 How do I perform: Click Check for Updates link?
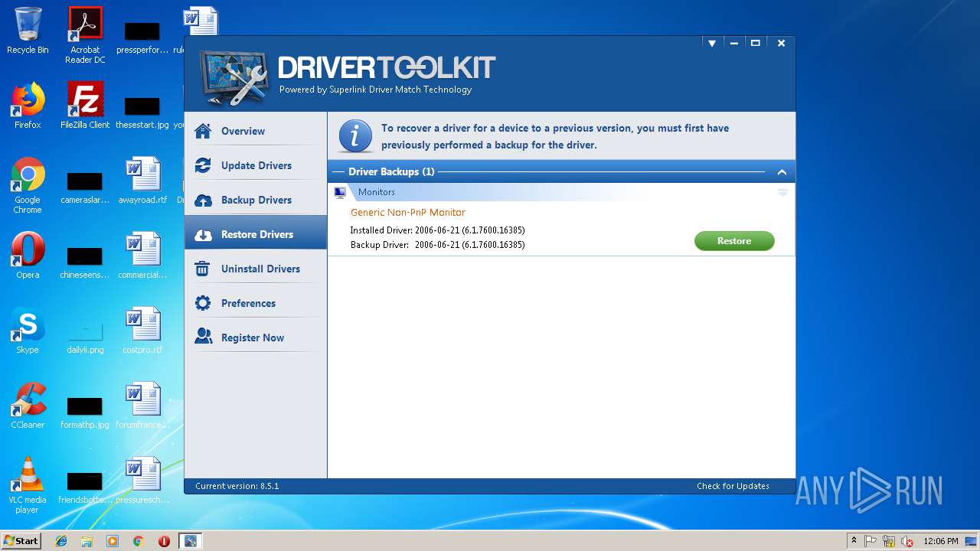click(733, 486)
